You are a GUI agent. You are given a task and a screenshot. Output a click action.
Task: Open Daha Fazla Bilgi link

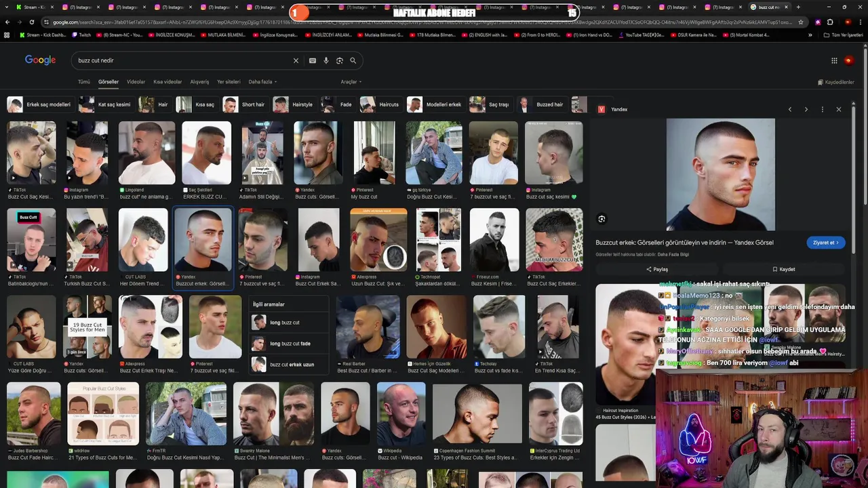[x=673, y=255]
